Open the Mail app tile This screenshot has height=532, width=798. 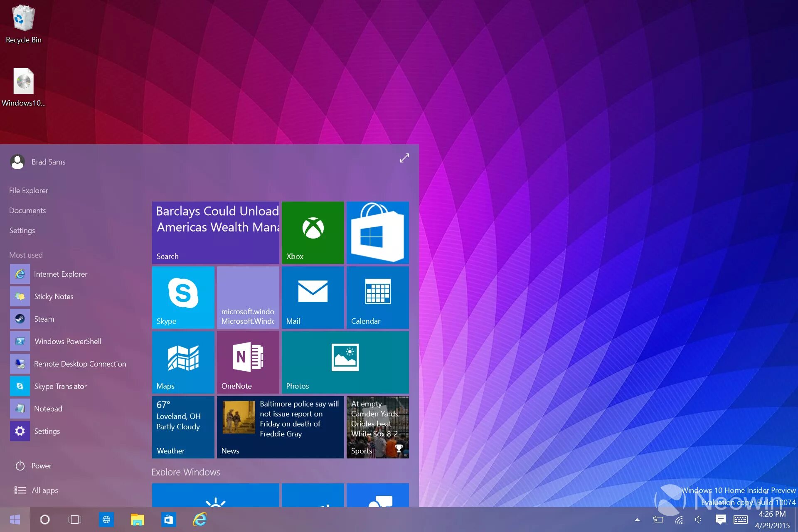312,297
